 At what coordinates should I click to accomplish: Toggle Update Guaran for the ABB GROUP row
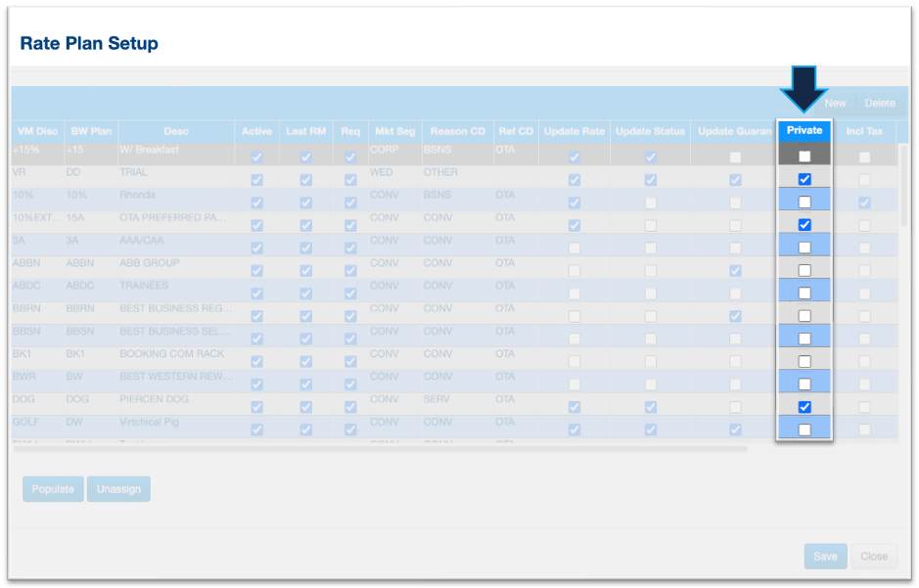(x=735, y=270)
